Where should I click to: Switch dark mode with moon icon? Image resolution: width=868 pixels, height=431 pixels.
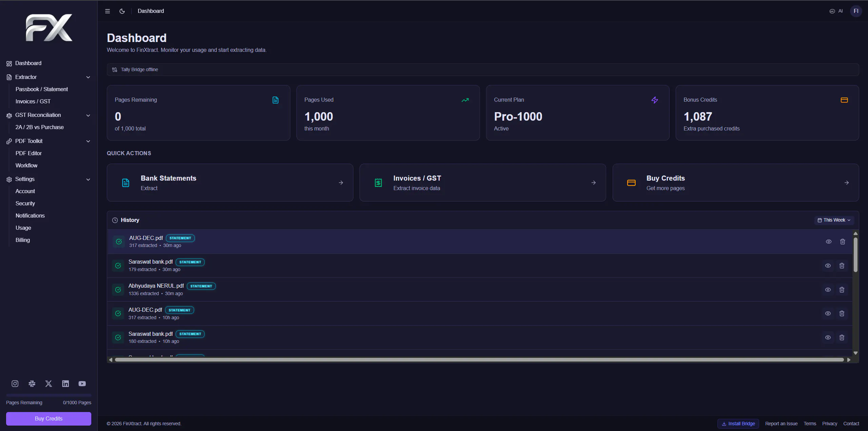(122, 11)
